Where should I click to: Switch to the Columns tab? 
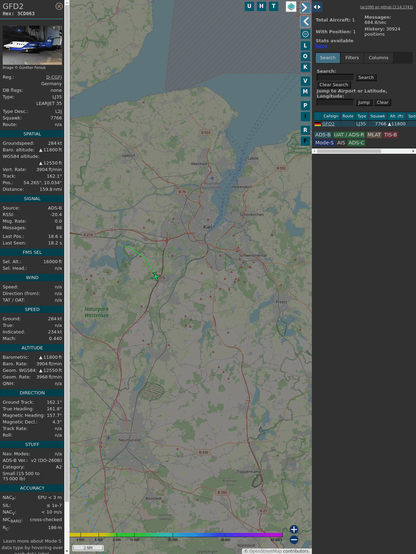(378, 58)
